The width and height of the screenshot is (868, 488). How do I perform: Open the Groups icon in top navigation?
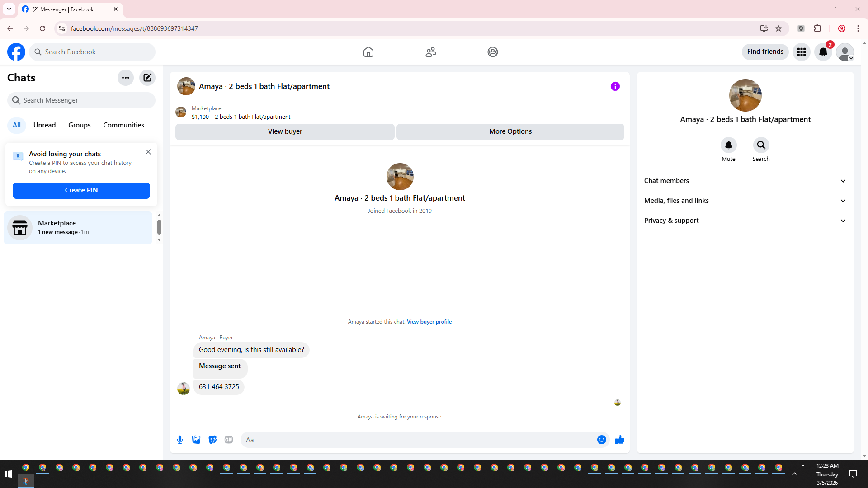point(493,52)
